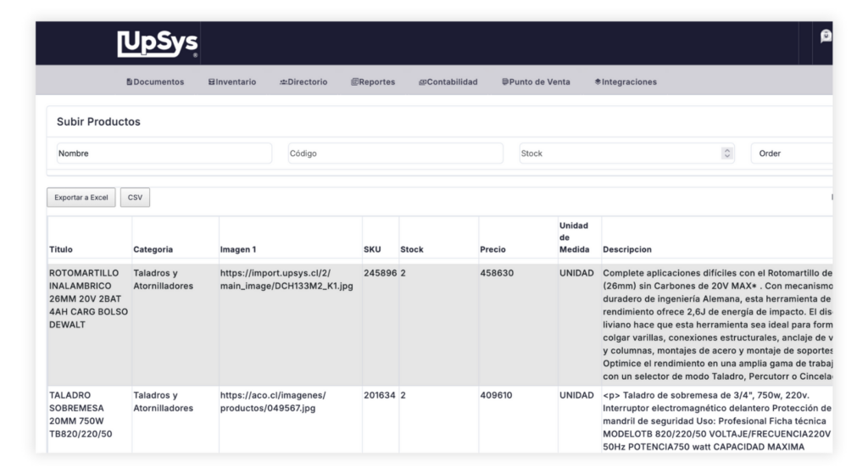Open the Contabilidad menu
This screenshot has width=868, height=474.
click(x=448, y=82)
